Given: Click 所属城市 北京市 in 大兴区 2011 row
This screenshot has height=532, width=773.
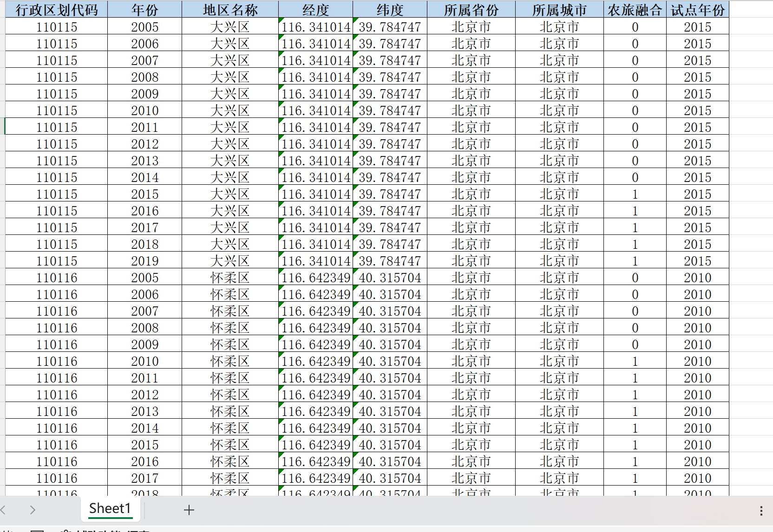Looking at the screenshot, I should (x=560, y=127).
